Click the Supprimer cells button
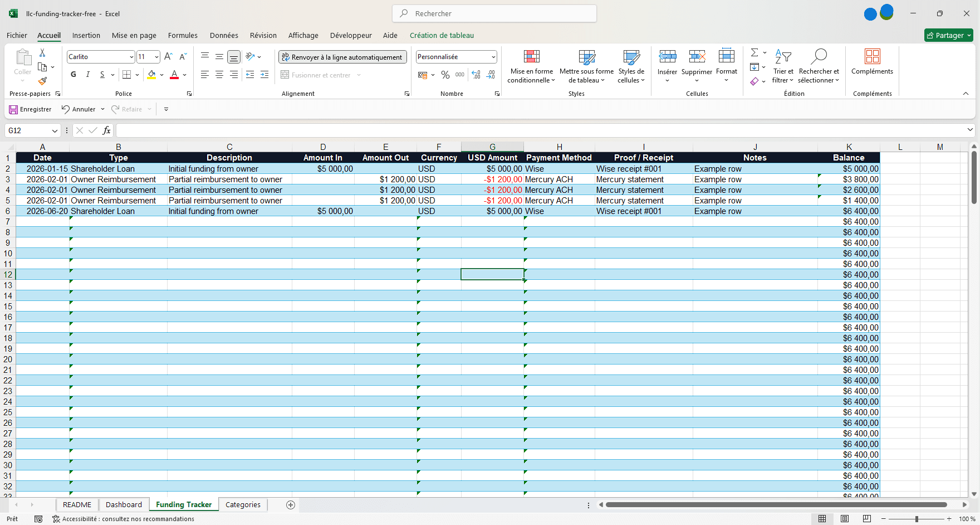 (697, 65)
